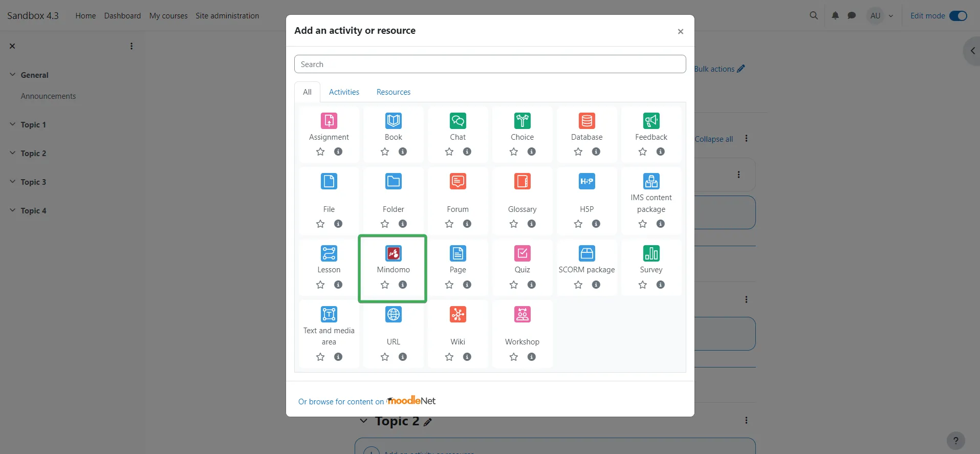Switch to the Resources tab
The height and width of the screenshot is (454, 980).
coord(393,92)
